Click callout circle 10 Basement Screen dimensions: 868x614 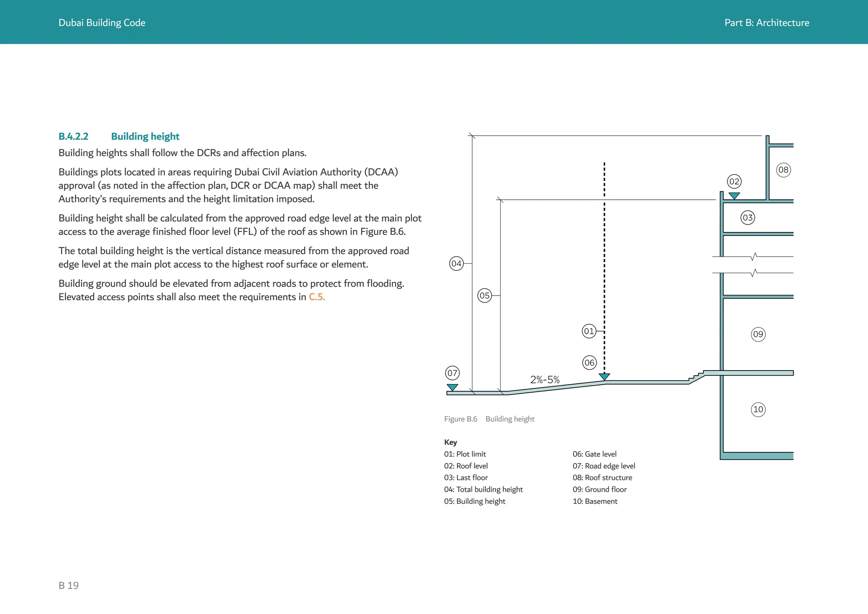(x=758, y=409)
